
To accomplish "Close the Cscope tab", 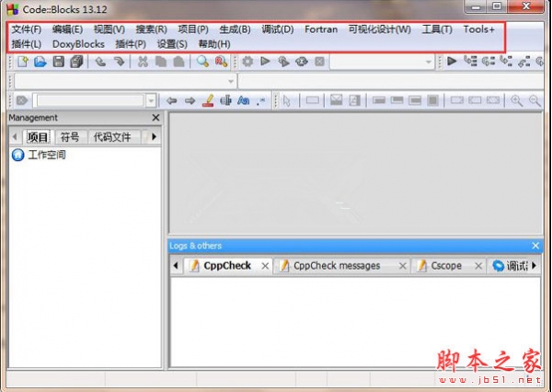I will tap(478, 266).
